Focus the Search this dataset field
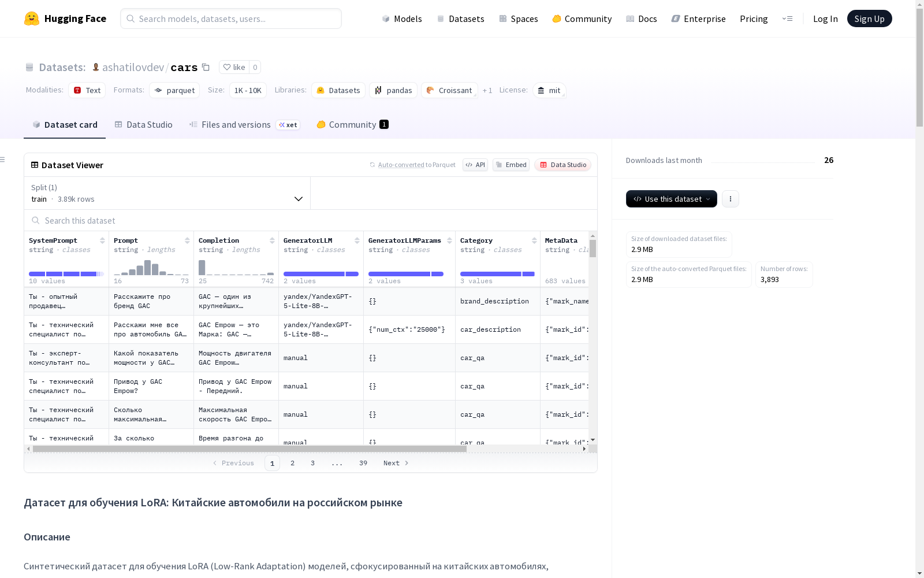This screenshot has height=578, width=924. pyautogui.click(x=311, y=220)
